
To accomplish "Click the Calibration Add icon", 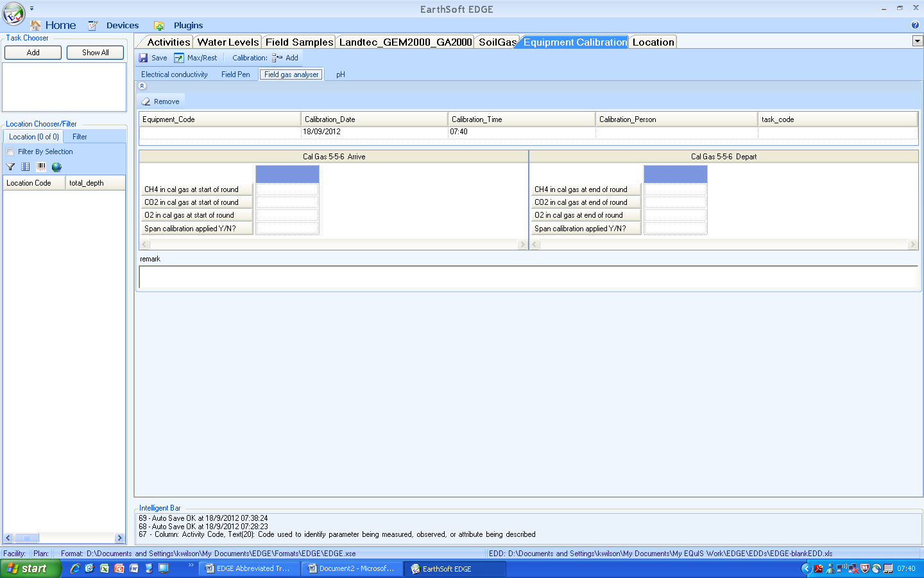I will click(277, 58).
